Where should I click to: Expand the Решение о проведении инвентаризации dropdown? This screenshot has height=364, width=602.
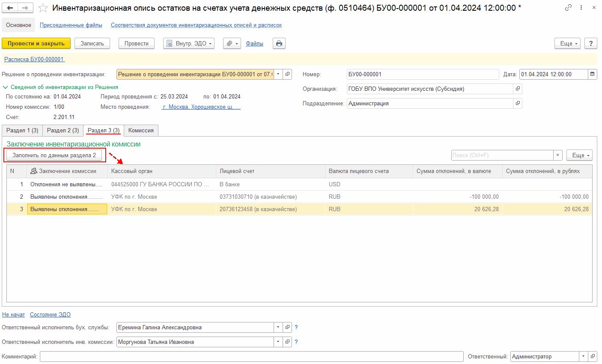pyautogui.click(x=278, y=74)
